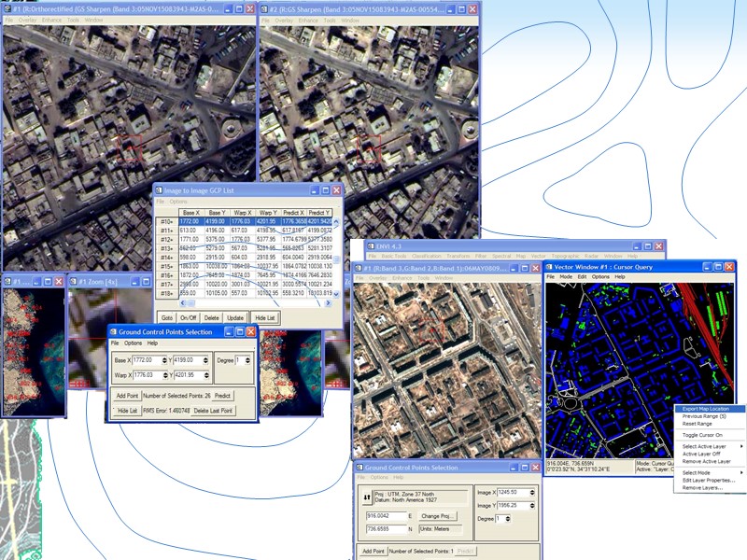The height and width of the screenshot is (560, 747).
Task: Click the Warp Y column header
Action: [268, 213]
